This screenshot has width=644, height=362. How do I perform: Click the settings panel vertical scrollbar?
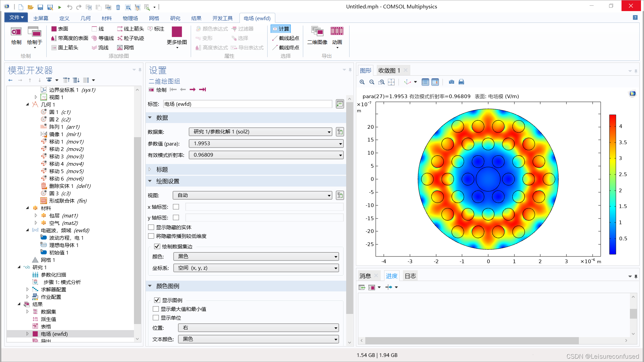[x=349, y=208]
